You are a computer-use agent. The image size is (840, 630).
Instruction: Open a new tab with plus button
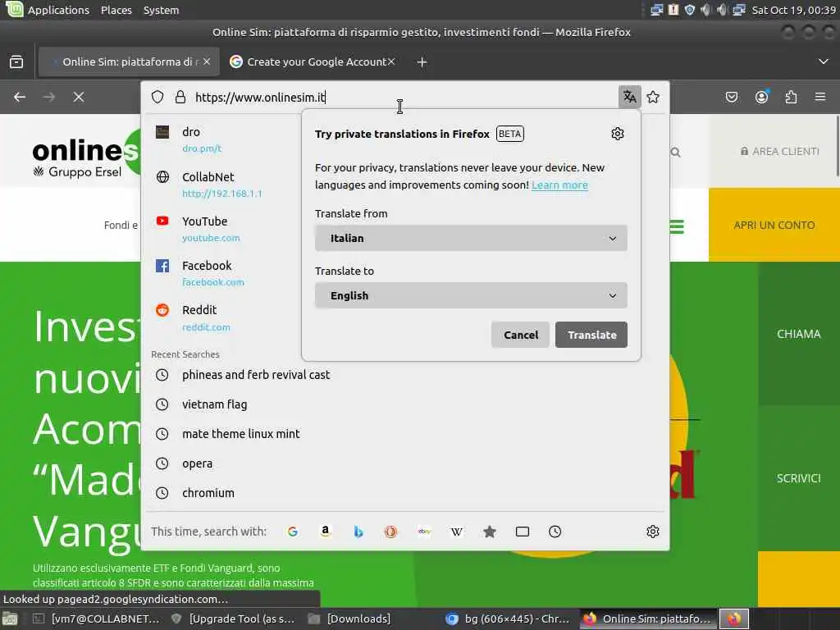(422, 62)
